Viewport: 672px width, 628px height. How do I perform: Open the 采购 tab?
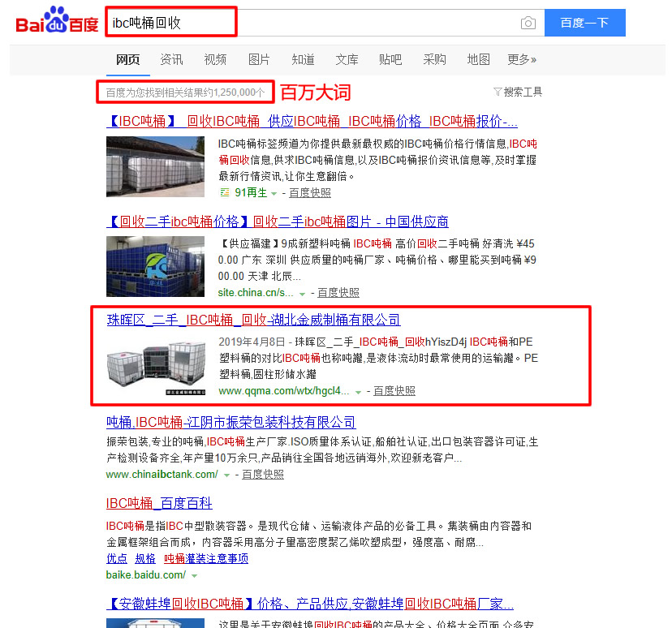click(434, 59)
